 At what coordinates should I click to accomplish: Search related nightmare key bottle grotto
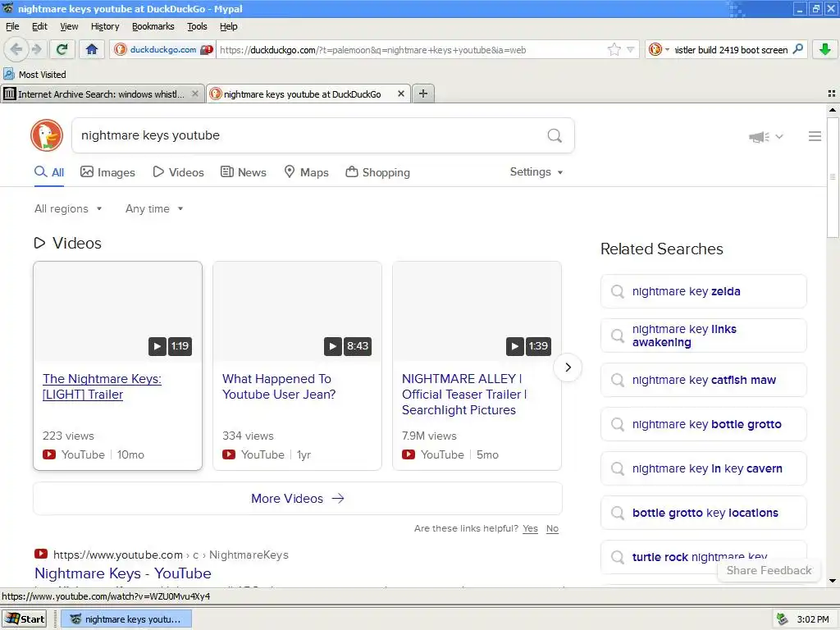pos(703,424)
